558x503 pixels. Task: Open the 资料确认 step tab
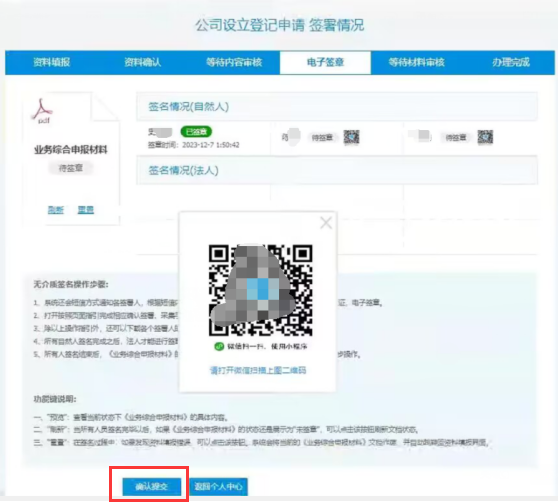point(143,63)
